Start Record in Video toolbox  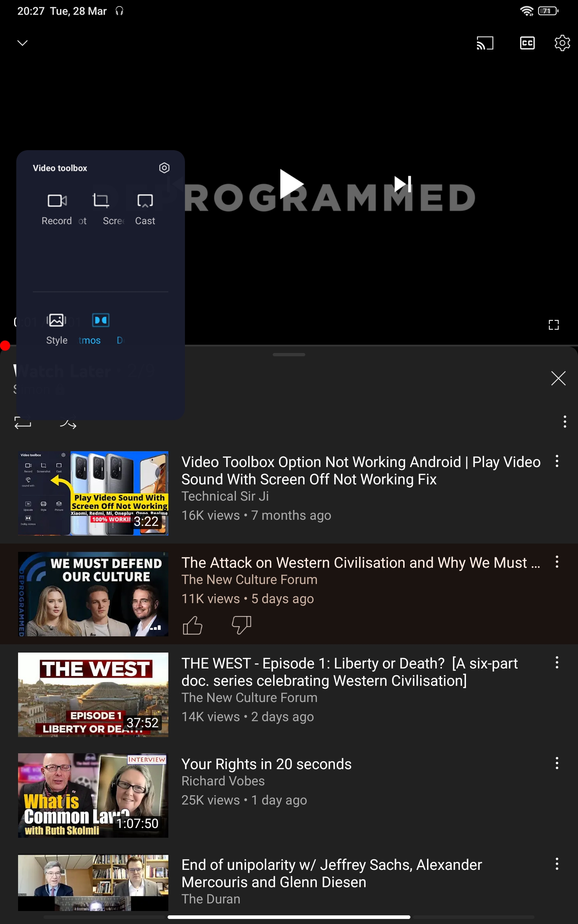(57, 210)
